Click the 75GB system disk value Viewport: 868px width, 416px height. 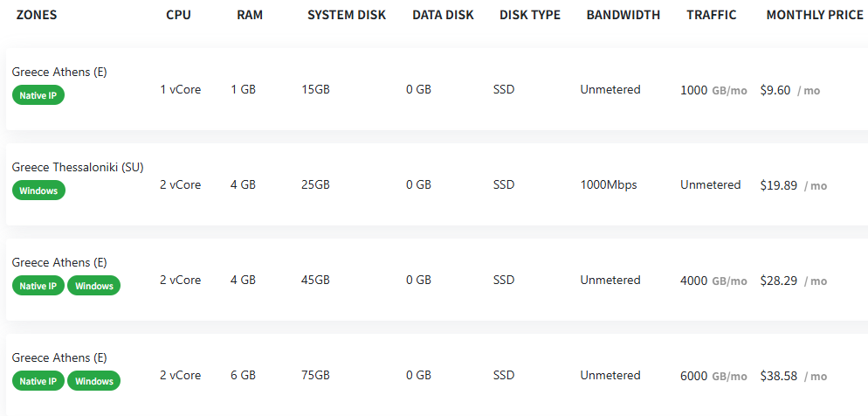point(315,376)
